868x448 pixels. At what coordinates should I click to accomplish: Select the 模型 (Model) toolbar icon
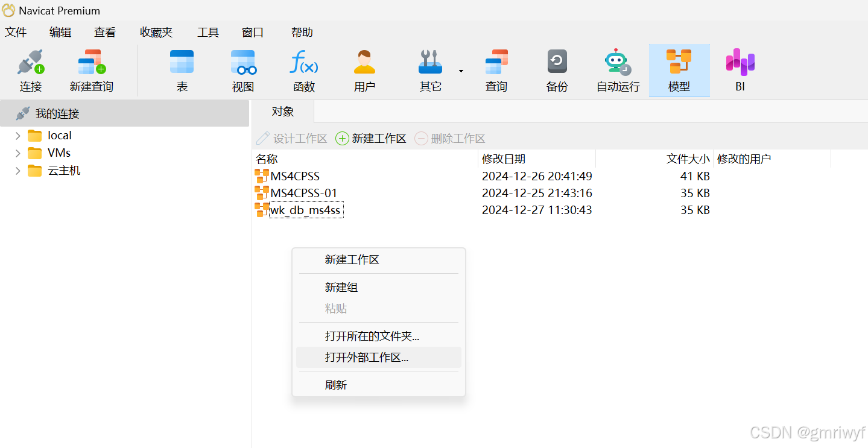point(679,63)
